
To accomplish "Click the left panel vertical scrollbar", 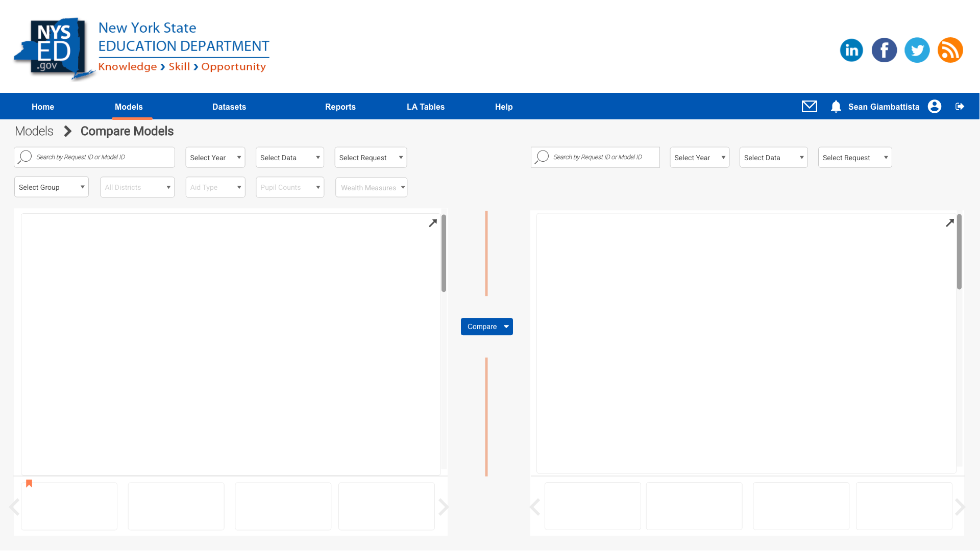I will point(444,254).
